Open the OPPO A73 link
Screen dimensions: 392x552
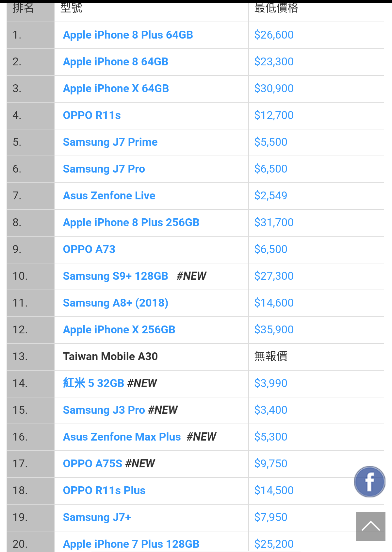coord(89,249)
